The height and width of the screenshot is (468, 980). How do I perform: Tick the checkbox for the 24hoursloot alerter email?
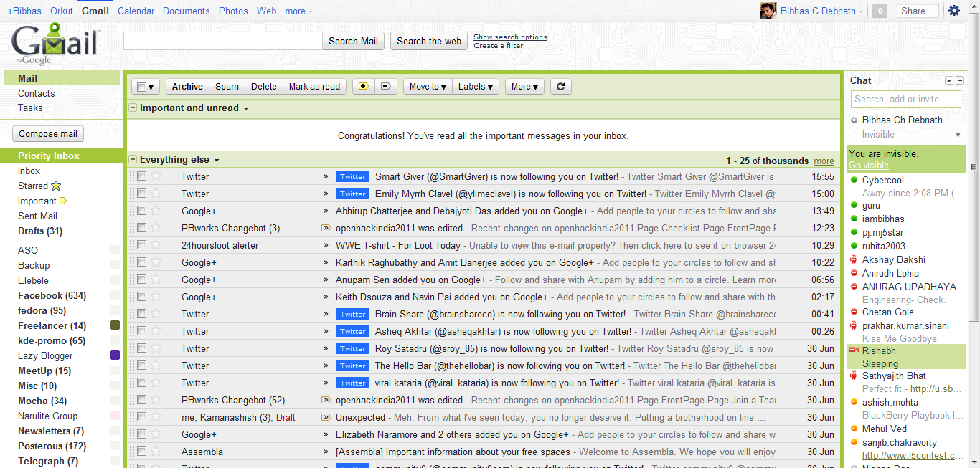141,245
